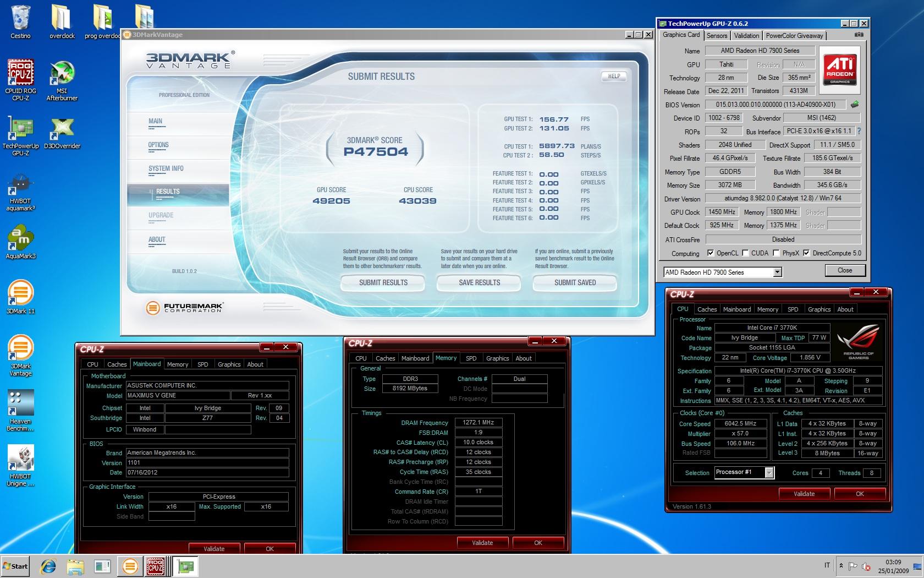The height and width of the screenshot is (578, 924).
Task: Open pinned spreadsheet app on taskbar
Action: coord(102,566)
